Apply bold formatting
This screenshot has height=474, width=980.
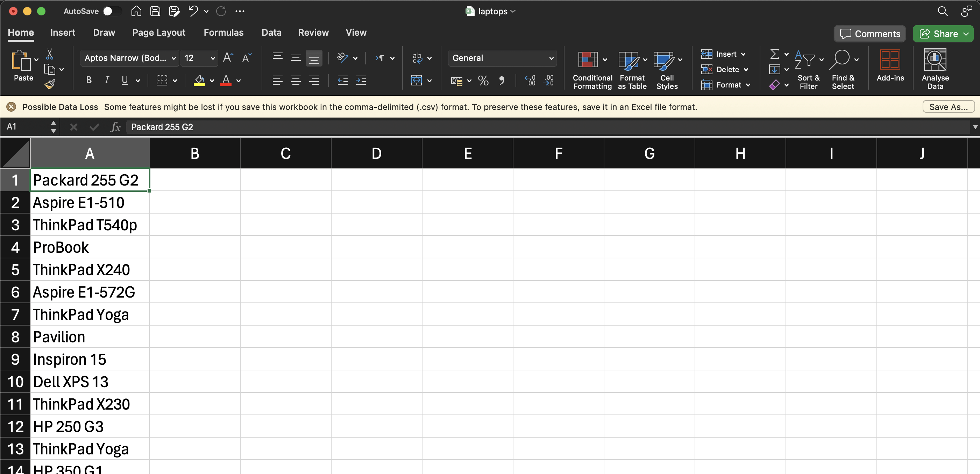88,80
